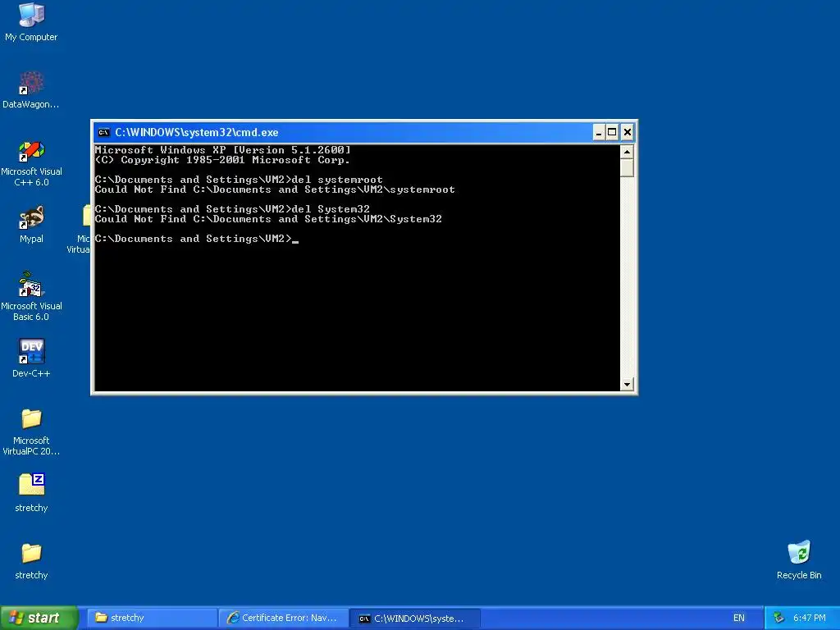
Task: Maximize the cmd.exe window
Action: (612, 132)
